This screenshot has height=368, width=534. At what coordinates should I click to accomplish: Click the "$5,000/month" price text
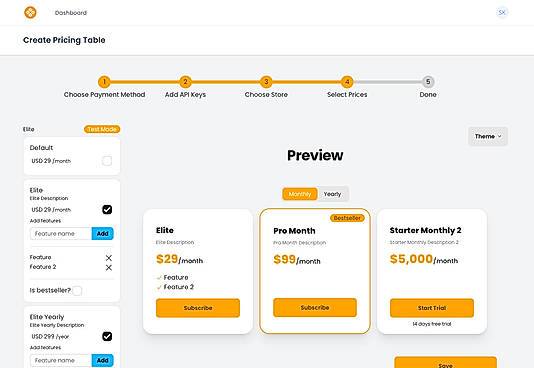[x=424, y=259]
